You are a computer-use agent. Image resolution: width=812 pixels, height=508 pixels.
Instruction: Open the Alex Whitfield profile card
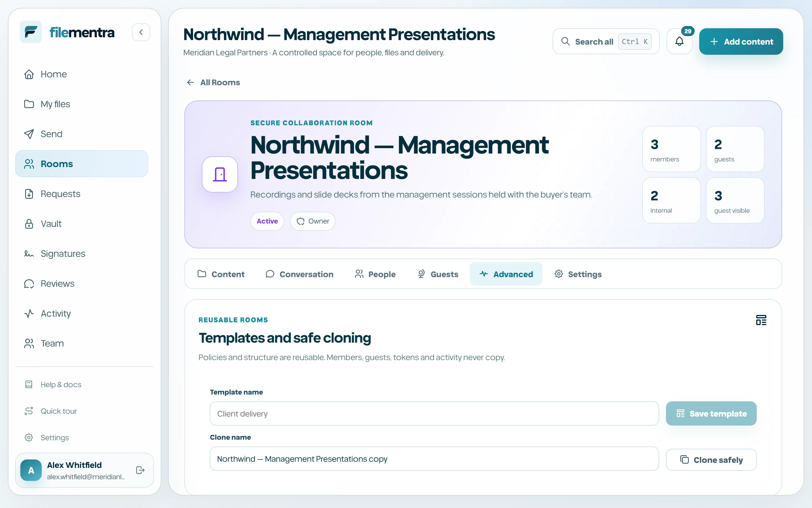click(x=85, y=470)
